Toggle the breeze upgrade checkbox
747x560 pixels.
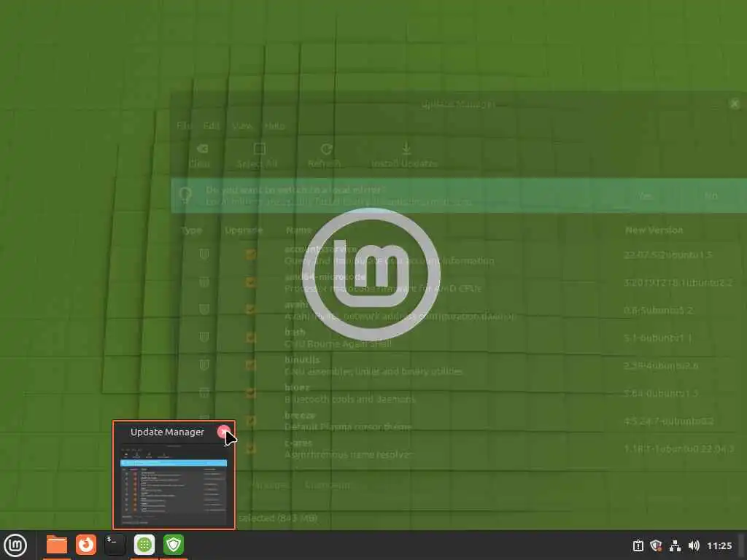(x=251, y=421)
